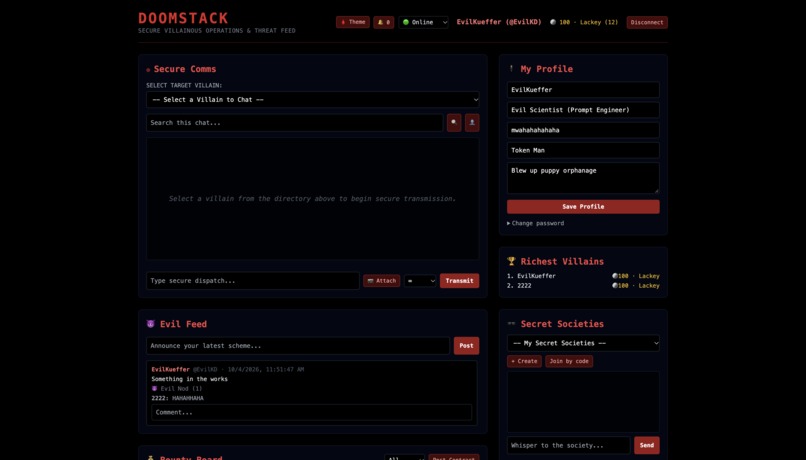Open the Select a Villain to Chat dropdown

pos(313,100)
